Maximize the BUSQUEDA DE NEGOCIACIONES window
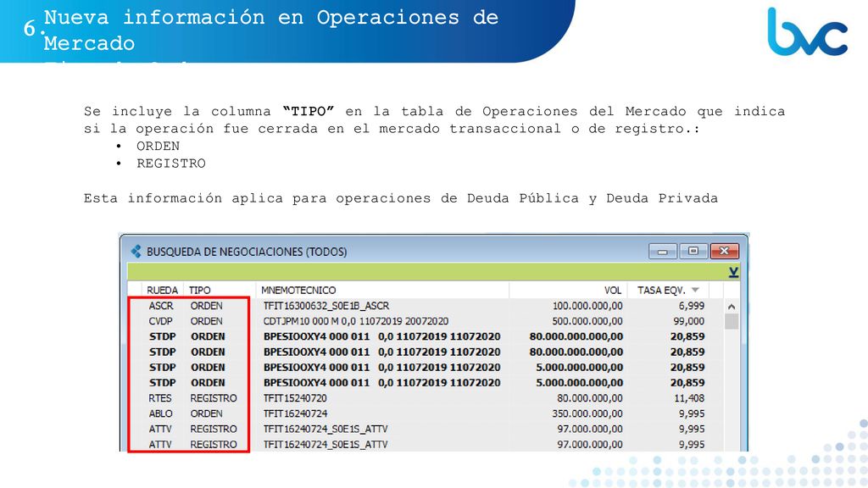The image size is (868, 488). pos(693,251)
